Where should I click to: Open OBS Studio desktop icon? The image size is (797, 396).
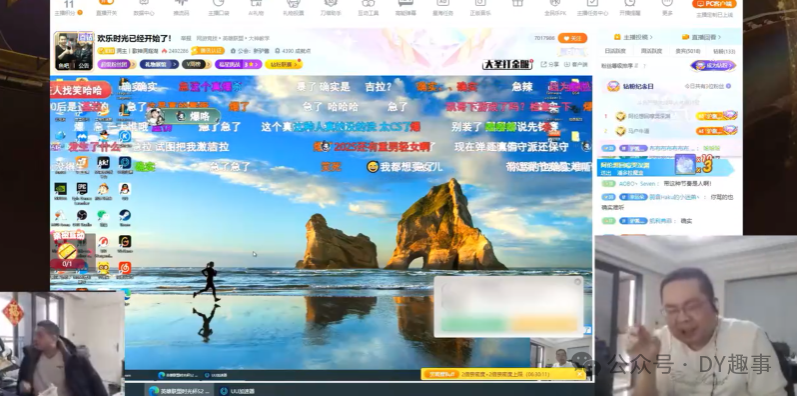82,217
